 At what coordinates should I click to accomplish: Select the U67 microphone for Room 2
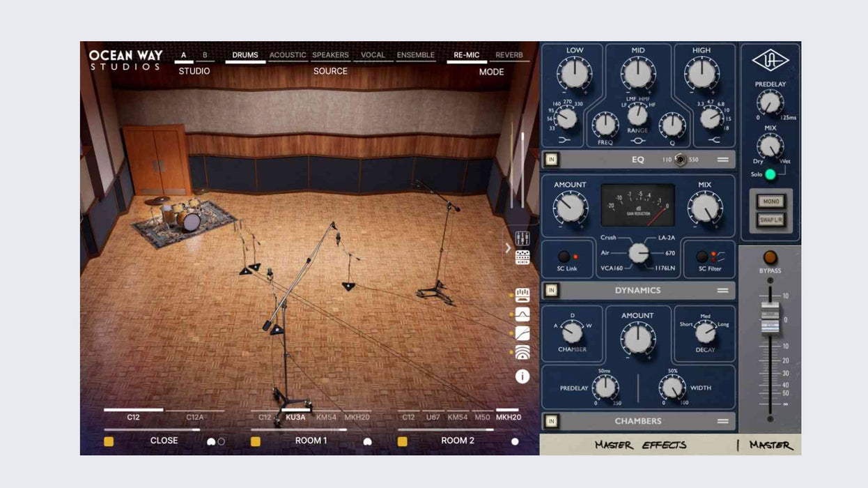[433, 418]
